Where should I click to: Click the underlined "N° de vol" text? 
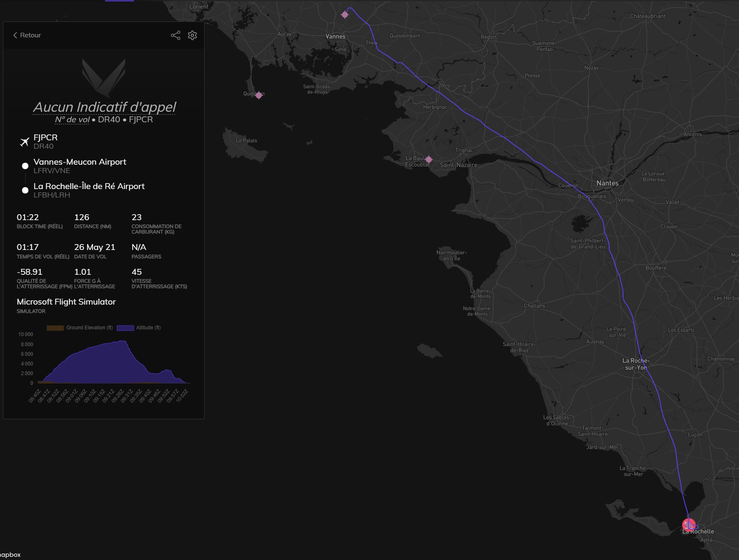pos(72,120)
